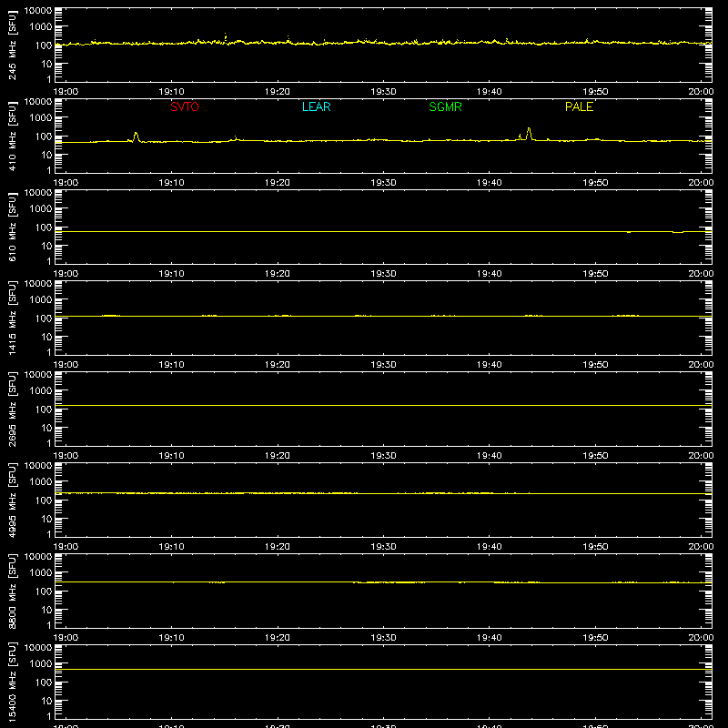The width and height of the screenshot is (728, 728).
Task: Select the yellow PALE station label
Action: point(579,106)
